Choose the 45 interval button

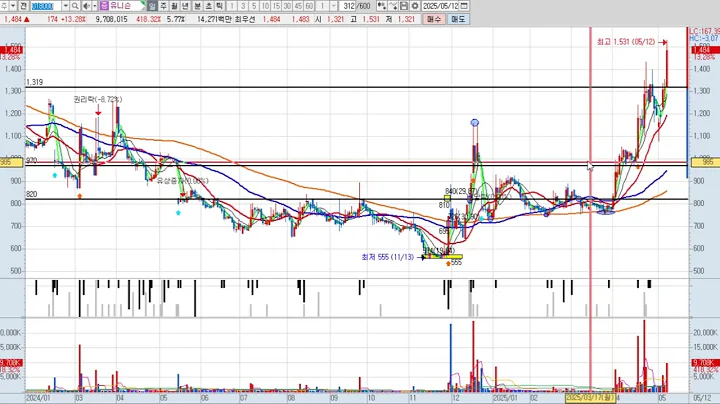click(298, 6)
